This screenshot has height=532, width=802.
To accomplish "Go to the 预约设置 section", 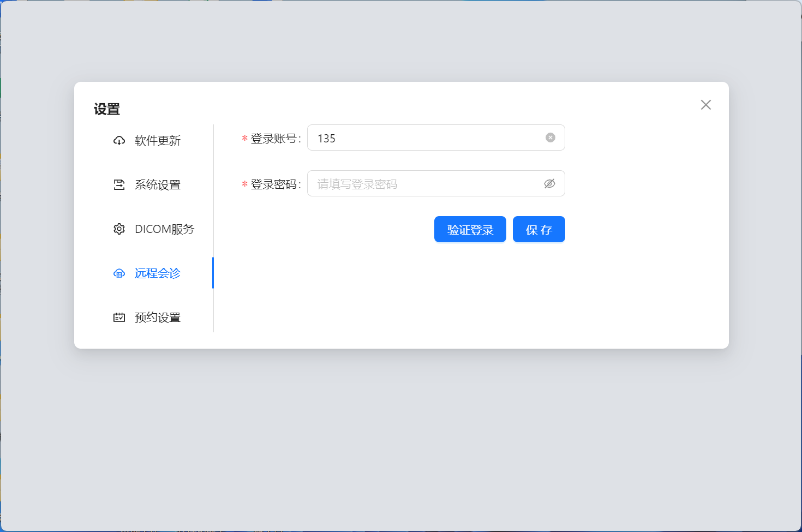I will pos(157,318).
